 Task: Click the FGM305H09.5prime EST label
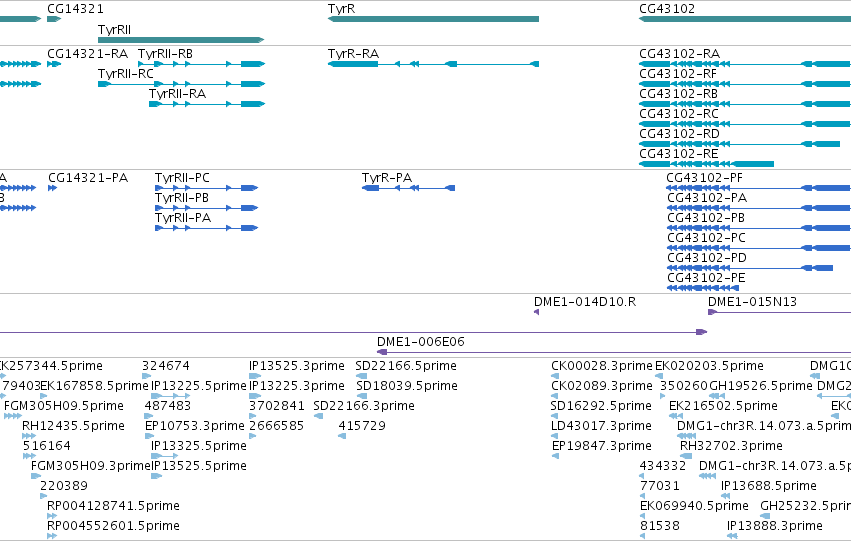coord(64,406)
